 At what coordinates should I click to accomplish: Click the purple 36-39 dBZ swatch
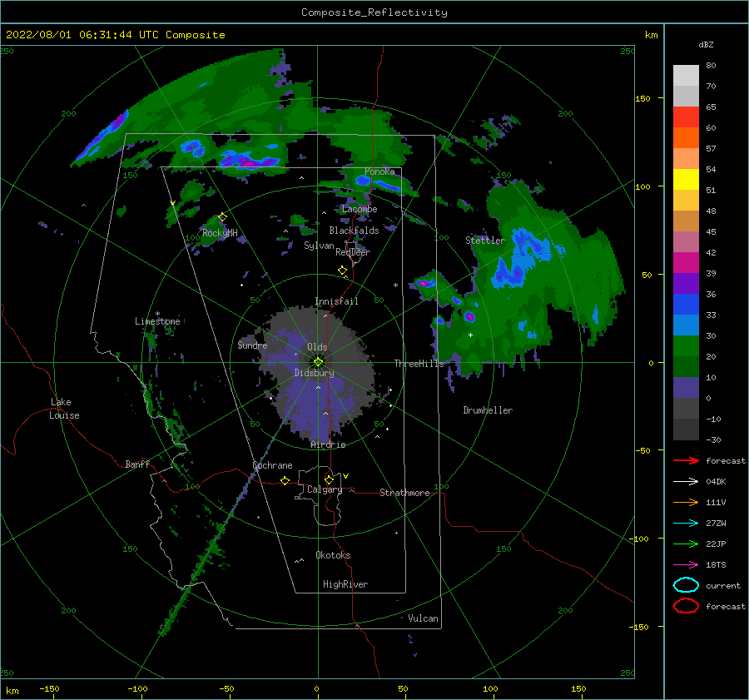(x=686, y=283)
